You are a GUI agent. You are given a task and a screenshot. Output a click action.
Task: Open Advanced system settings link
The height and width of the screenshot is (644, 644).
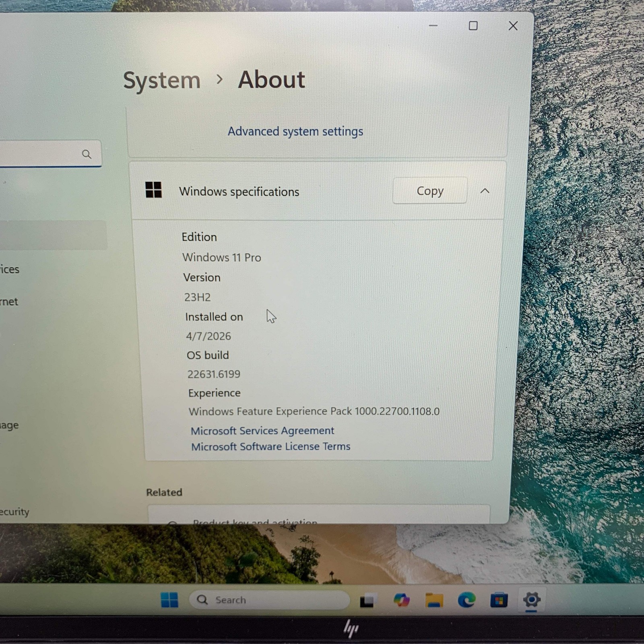click(x=295, y=131)
